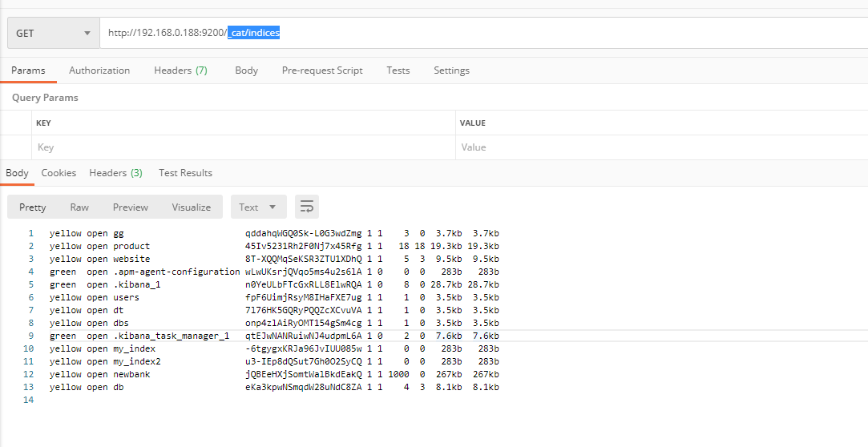Select the Visualize view button
Screen dimensions: 868x447
pyautogui.click(x=191, y=207)
